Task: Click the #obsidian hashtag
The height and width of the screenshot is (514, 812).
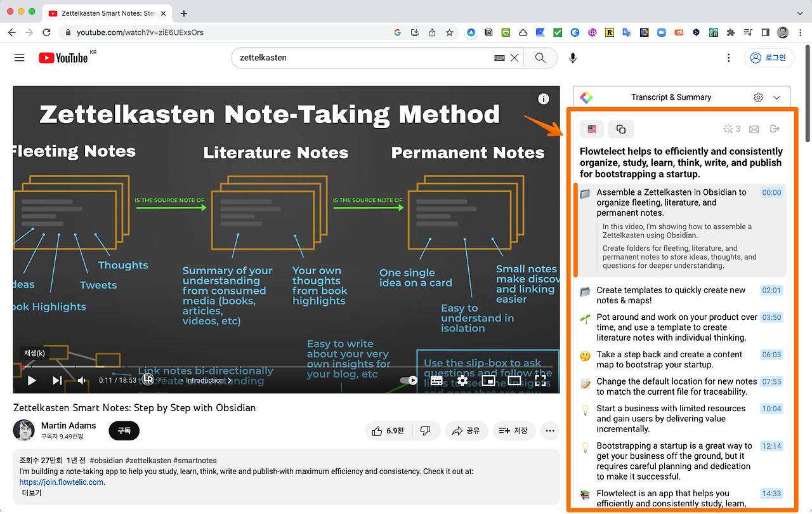Action: point(107,461)
